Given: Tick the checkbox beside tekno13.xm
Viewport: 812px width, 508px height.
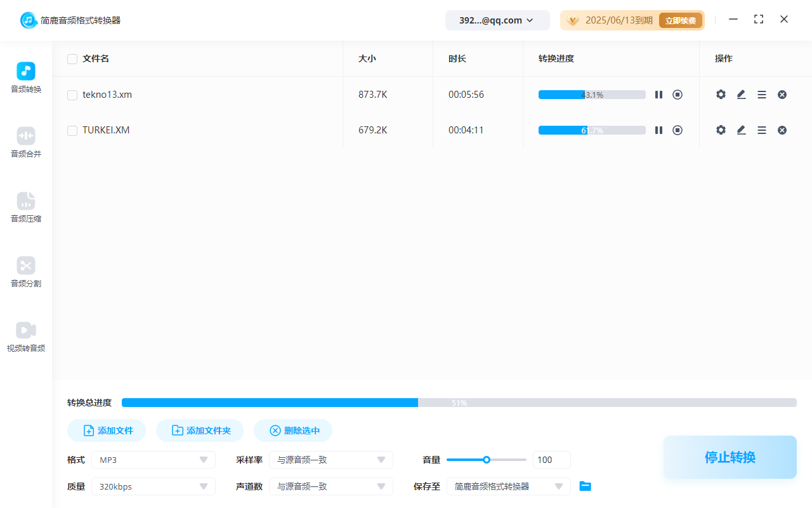Looking at the screenshot, I should pos(72,95).
